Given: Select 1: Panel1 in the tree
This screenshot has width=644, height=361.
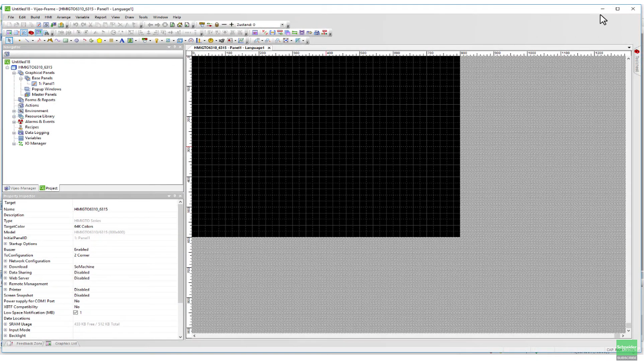Looking at the screenshot, I should click(x=46, y=83).
